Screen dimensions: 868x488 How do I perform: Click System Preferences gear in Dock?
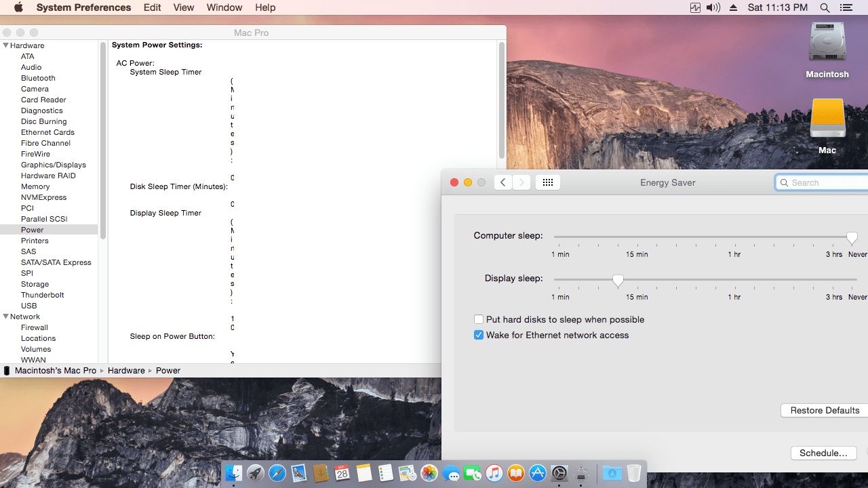tap(559, 473)
